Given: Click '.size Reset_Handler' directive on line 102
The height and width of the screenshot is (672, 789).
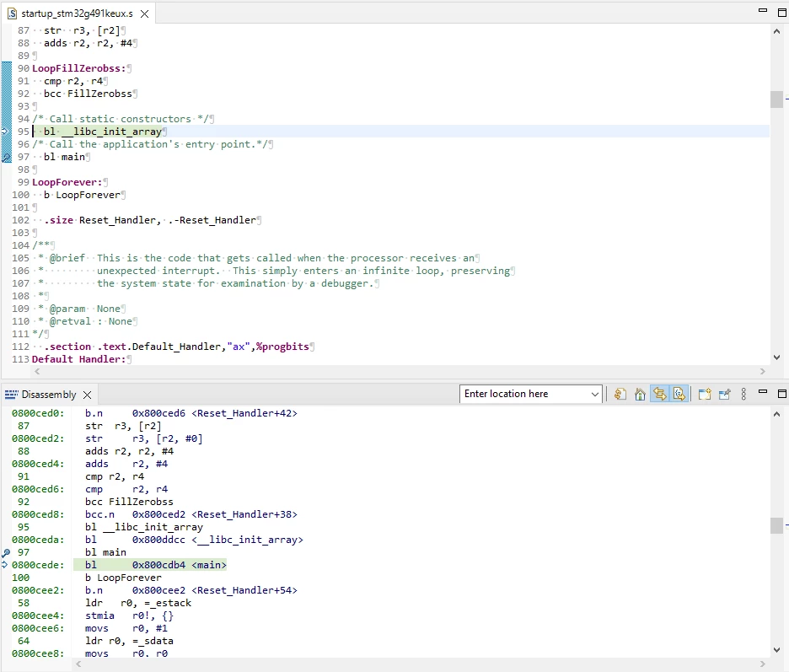Looking at the screenshot, I should [x=100, y=220].
